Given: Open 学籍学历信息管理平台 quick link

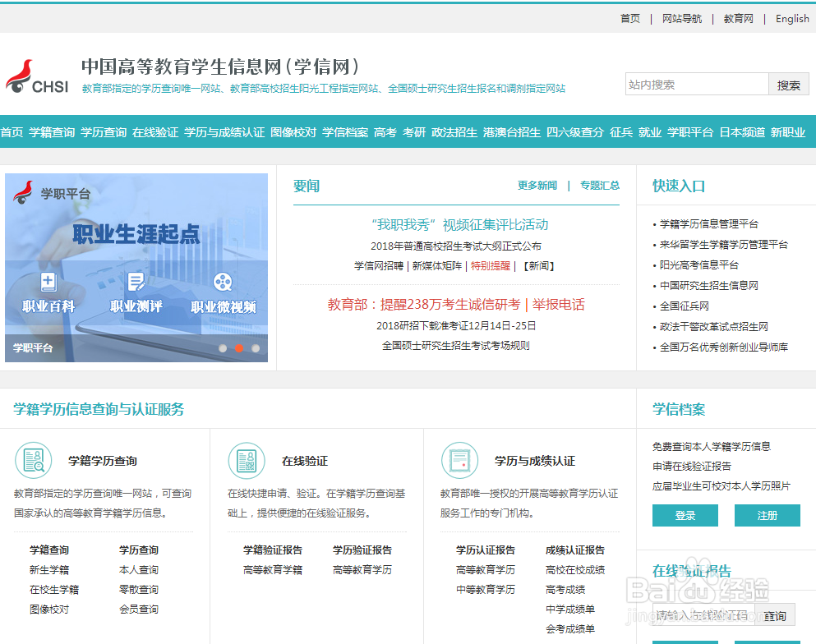Looking at the screenshot, I should coord(709,223).
